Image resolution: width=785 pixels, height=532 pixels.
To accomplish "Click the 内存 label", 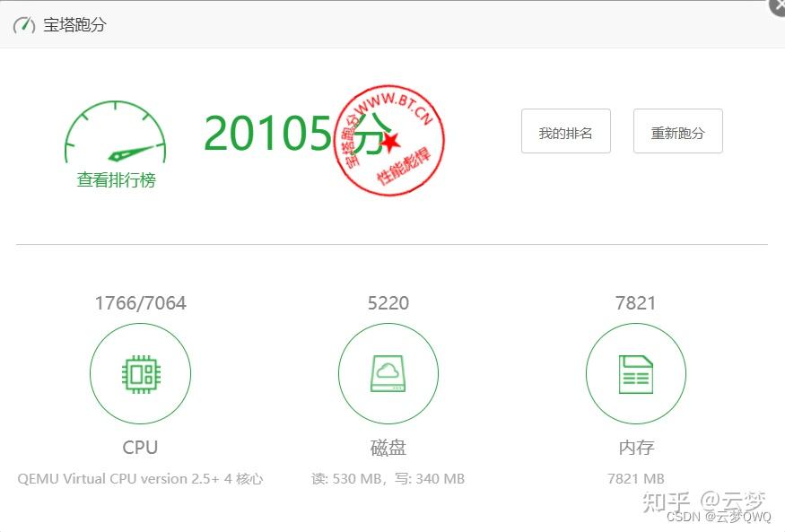I will tap(636, 447).
